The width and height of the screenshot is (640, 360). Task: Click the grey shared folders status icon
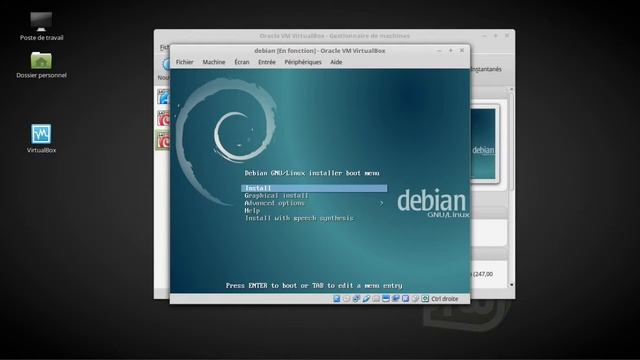(x=376, y=299)
